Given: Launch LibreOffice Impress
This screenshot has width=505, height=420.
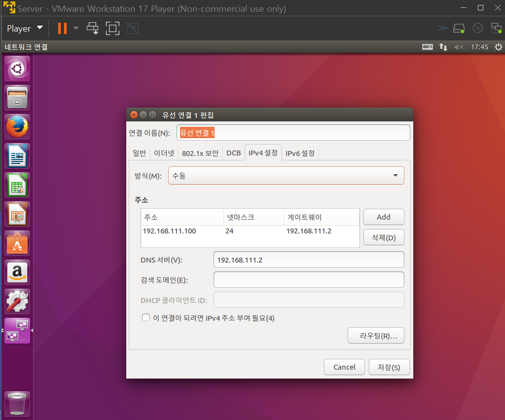Looking at the screenshot, I should [17, 214].
